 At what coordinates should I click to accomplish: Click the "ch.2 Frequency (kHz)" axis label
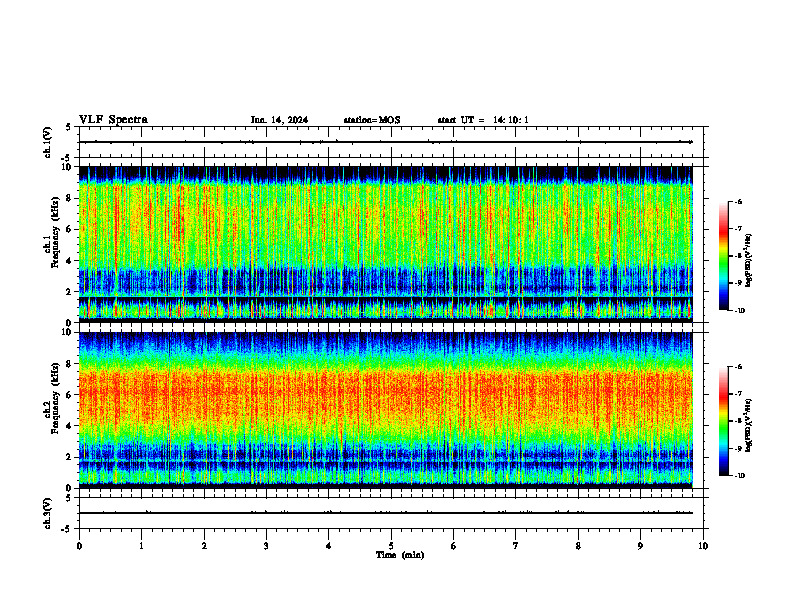53,398
